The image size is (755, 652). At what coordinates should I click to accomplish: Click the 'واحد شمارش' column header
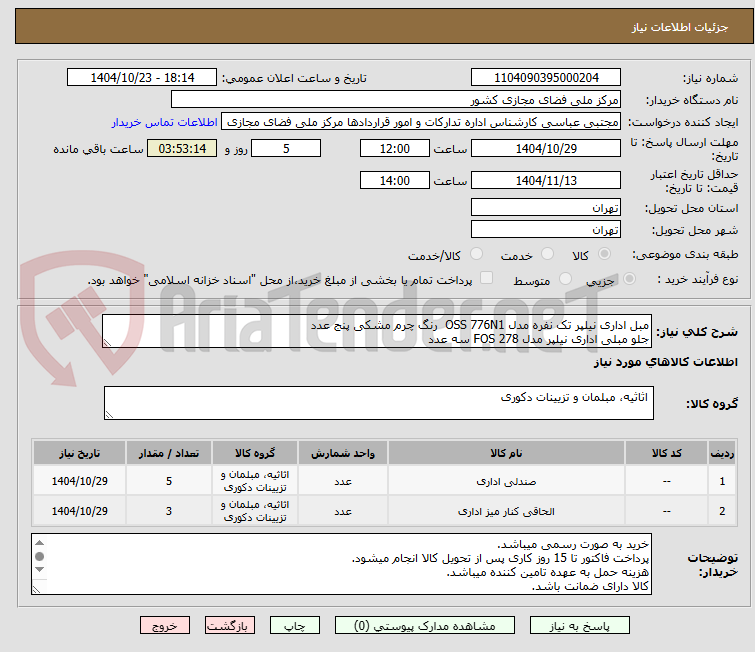343,453
